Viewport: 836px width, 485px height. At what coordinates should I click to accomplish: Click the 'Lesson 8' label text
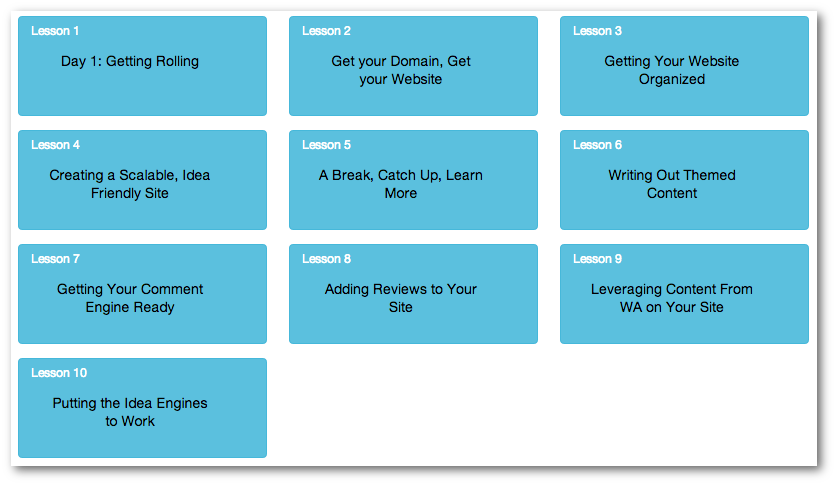click(326, 259)
